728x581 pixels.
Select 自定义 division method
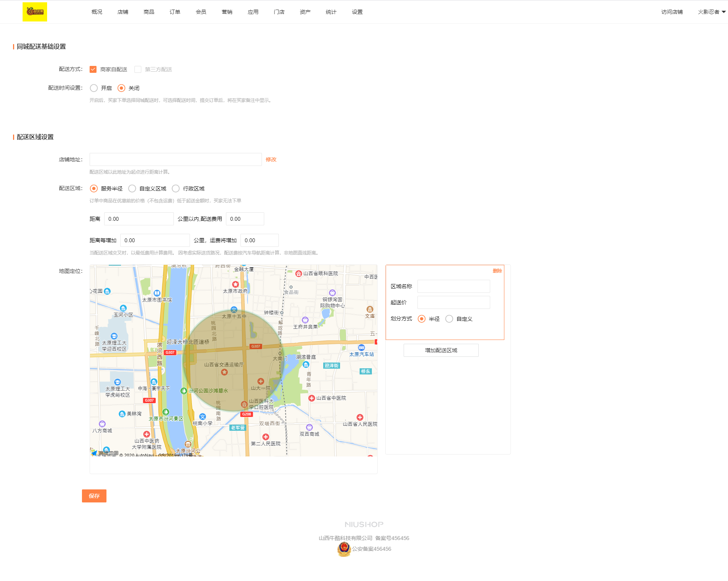pyautogui.click(x=449, y=319)
